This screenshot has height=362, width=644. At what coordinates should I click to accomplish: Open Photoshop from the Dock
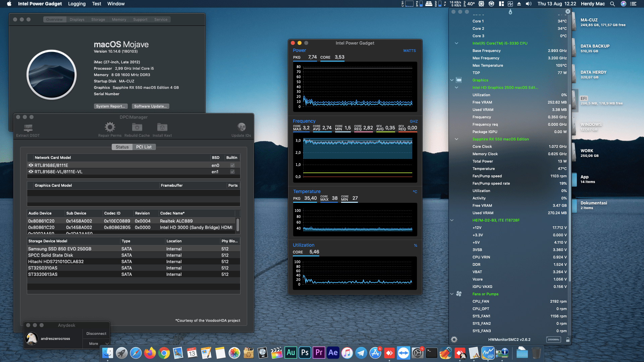coord(305,353)
